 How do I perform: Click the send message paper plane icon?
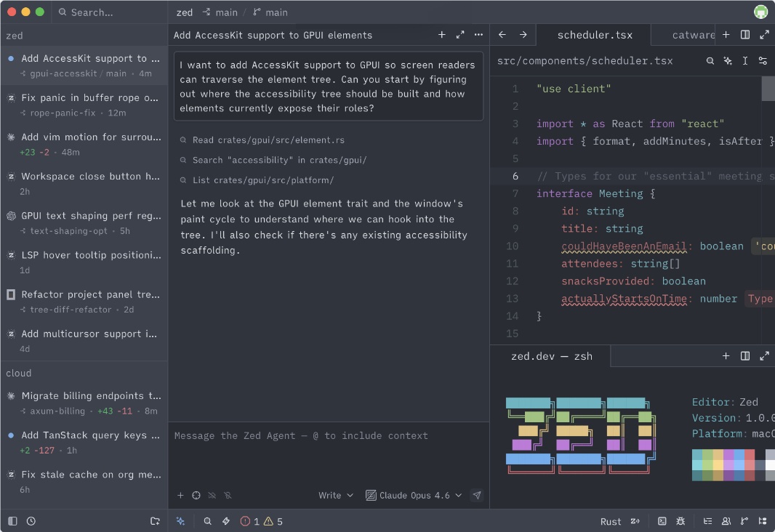(x=477, y=496)
